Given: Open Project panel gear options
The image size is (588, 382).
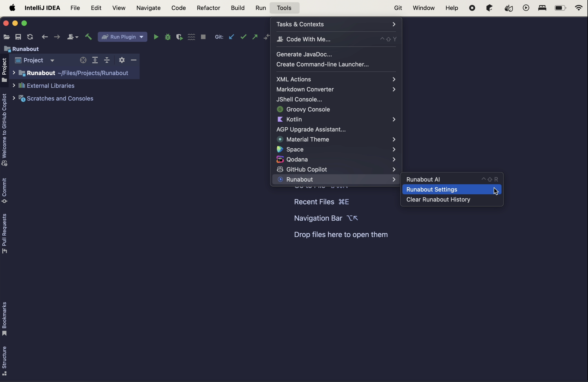Looking at the screenshot, I should coord(122,60).
